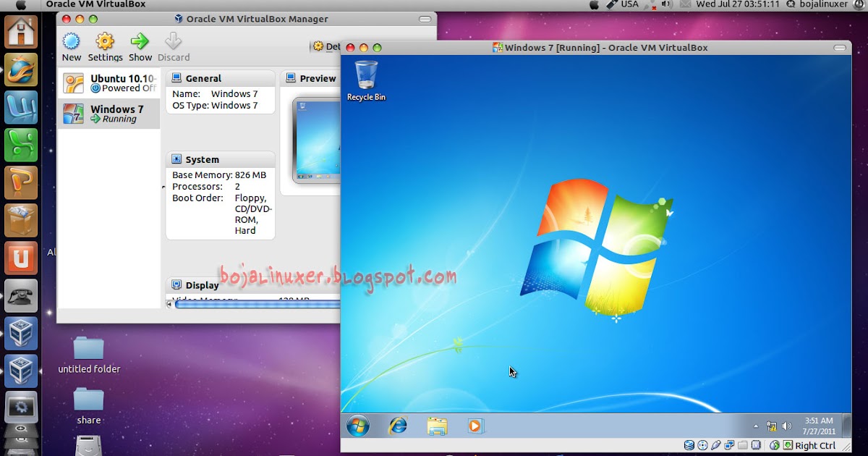This screenshot has height=456, width=868.
Task: Click the date Wed Jul 27 clock
Action: pyautogui.click(x=738, y=4)
